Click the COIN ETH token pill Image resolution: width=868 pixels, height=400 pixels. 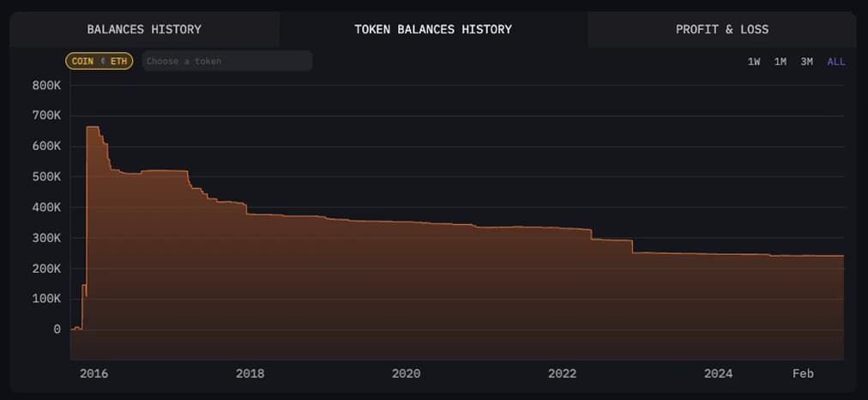[99, 61]
